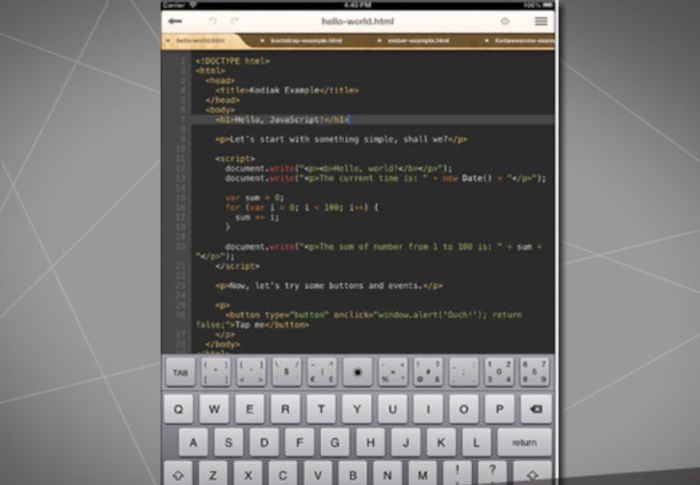Tap the 5-9 numbers key
This screenshot has width=700, height=485.
tap(534, 372)
